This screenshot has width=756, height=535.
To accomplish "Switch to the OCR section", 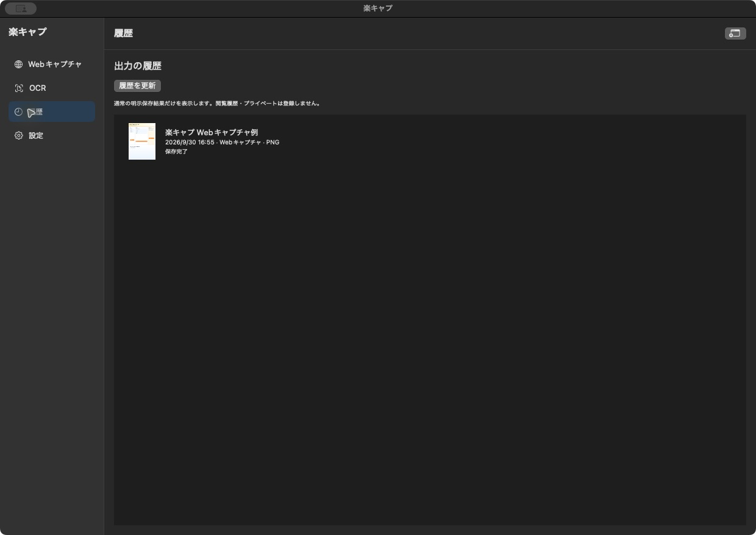I will [x=52, y=88].
